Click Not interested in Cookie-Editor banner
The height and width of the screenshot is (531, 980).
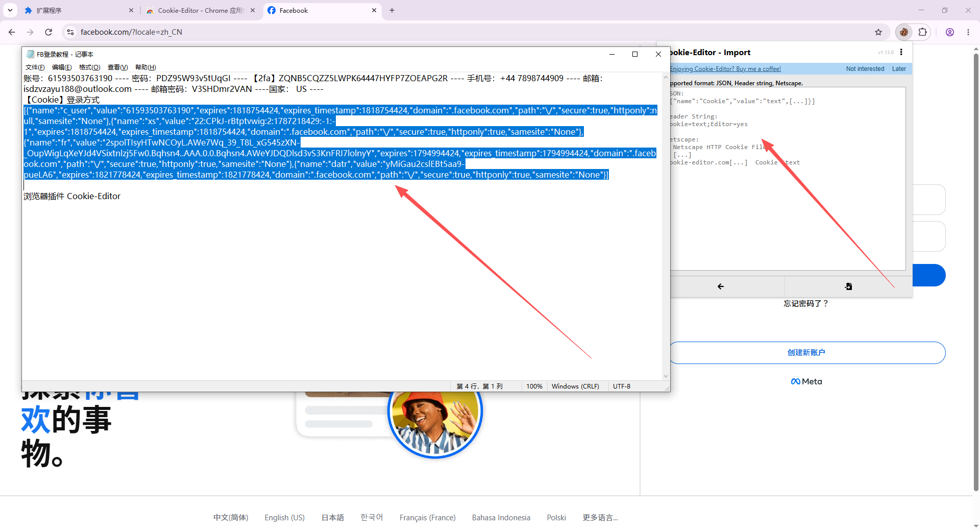(x=865, y=69)
